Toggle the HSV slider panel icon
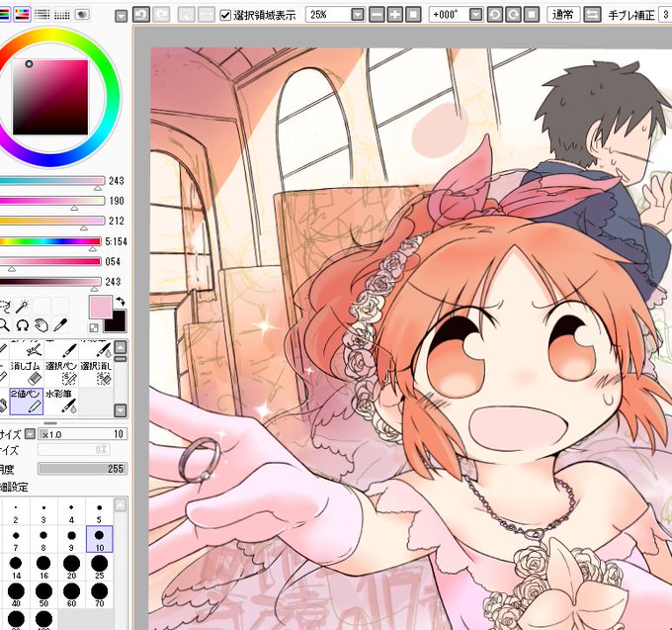 click(23, 14)
